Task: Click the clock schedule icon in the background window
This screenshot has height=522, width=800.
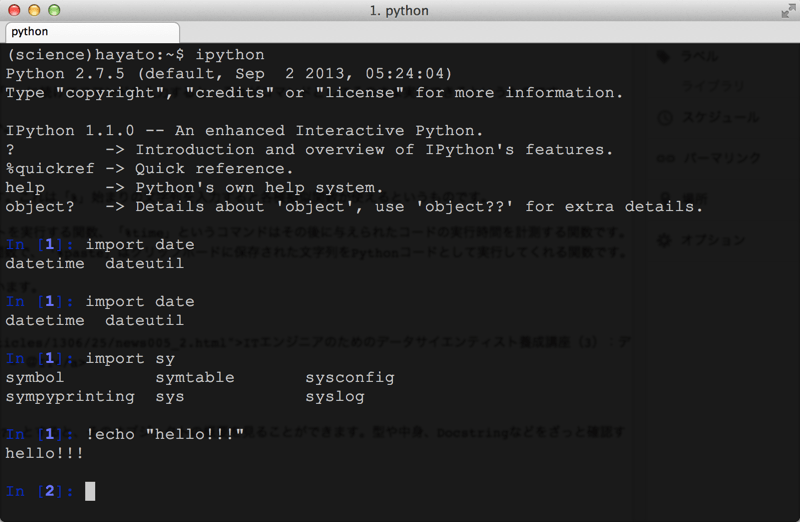Action: pyautogui.click(x=665, y=118)
